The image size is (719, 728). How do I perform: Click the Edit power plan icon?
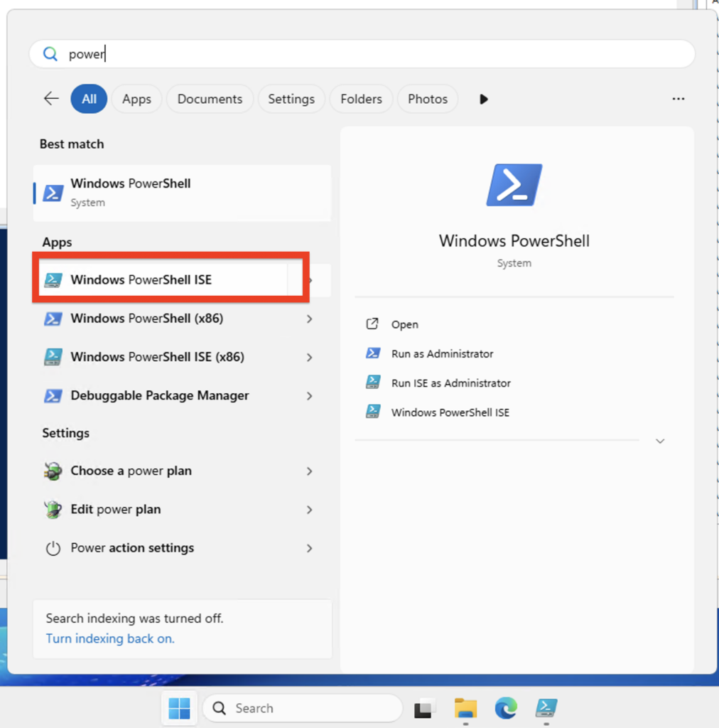tap(53, 510)
